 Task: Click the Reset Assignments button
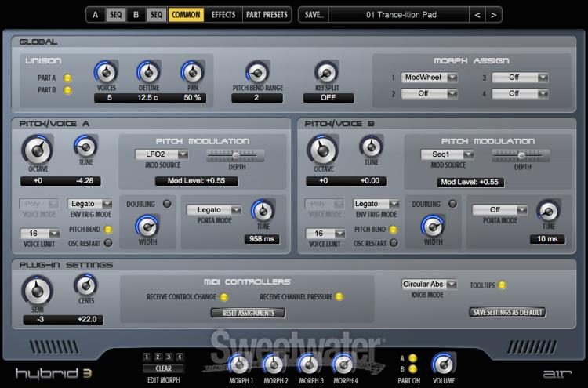[248, 313]
